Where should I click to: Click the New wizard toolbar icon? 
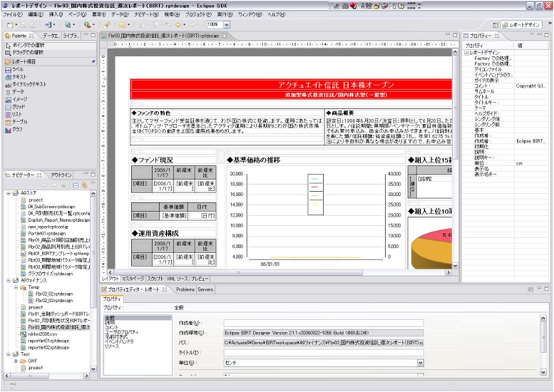pyautogui.click(x=10, y=24)
